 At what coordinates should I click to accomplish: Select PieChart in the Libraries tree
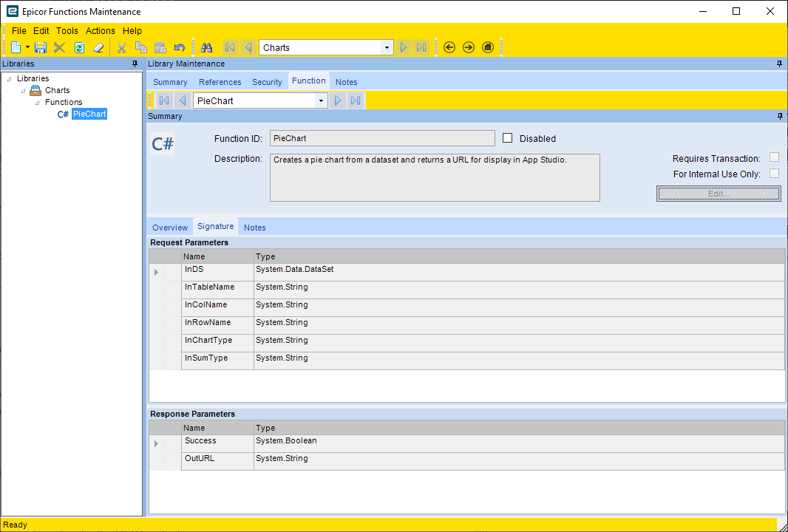tap(89, 114)
